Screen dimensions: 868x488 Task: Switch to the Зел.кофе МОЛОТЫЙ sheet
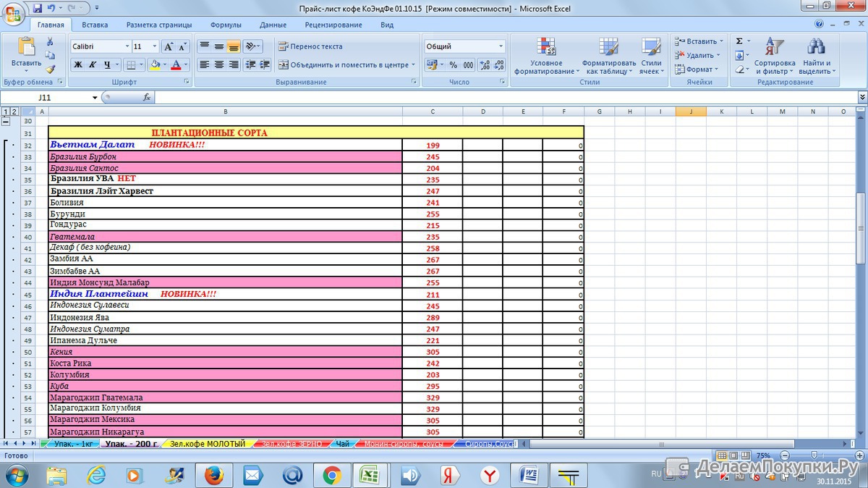click(208, 444)
